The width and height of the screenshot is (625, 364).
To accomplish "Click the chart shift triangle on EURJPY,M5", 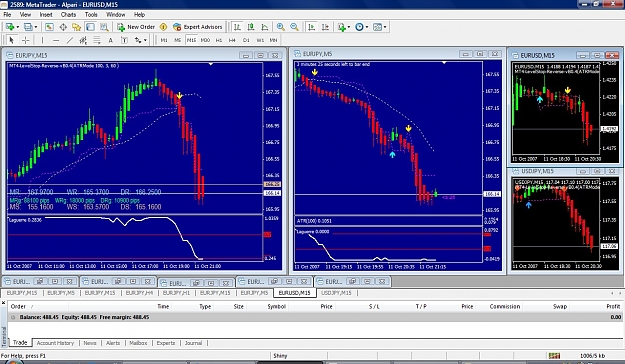I will (x=444, y=63).
